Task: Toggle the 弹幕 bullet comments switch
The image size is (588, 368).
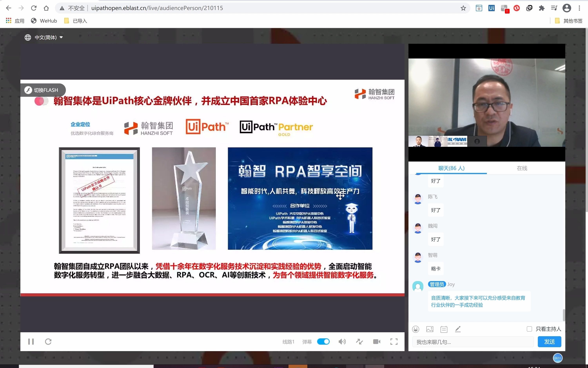Action: (323, 342)
